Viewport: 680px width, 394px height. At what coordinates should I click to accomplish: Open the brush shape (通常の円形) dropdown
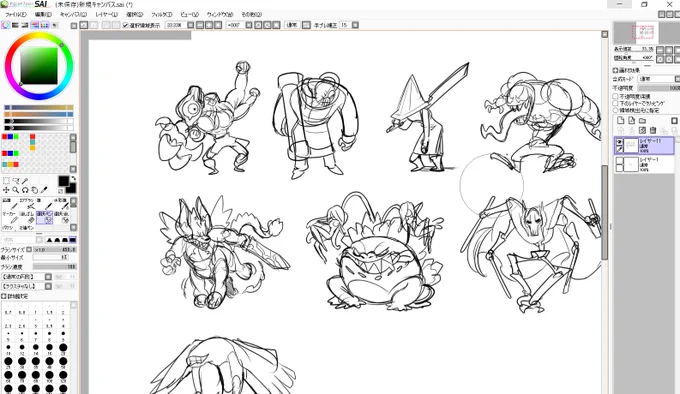click(x=48, y=277)
